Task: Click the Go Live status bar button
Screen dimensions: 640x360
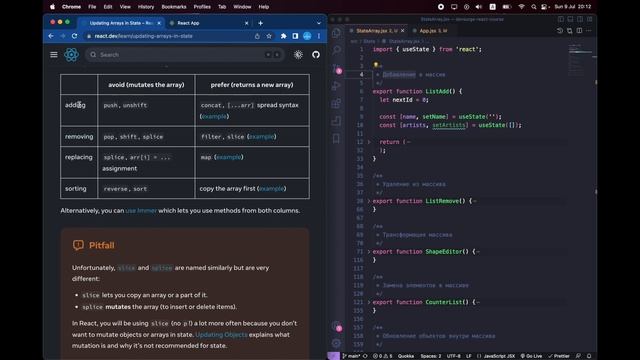Action: tap(531, 356)
